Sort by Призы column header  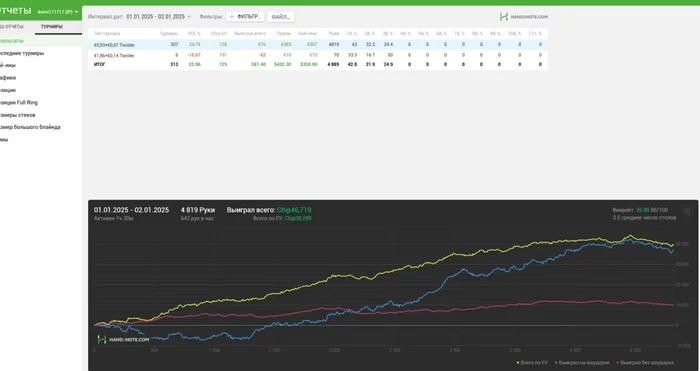pyautogui.click(x=284, y=33)
